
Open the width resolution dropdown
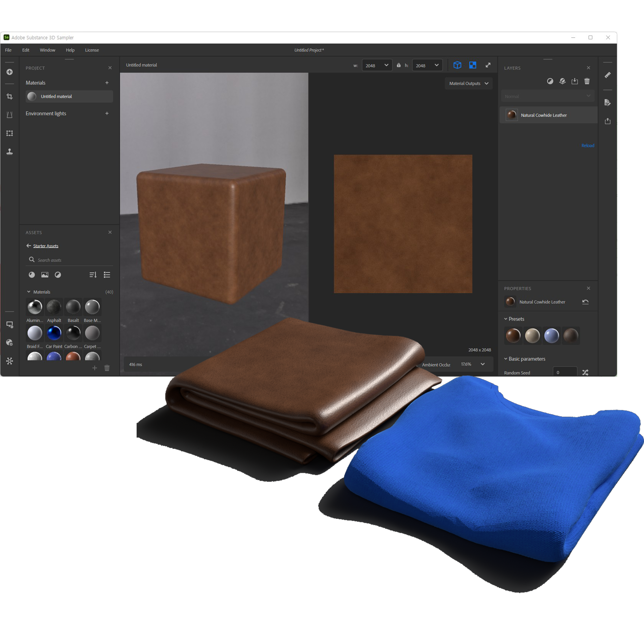377,65
